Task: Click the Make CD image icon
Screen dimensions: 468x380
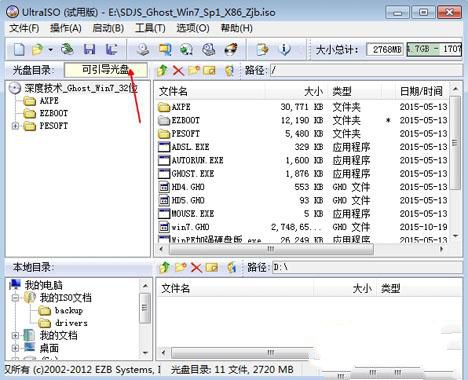Action: pyautogui.click(x=165, y=50)
